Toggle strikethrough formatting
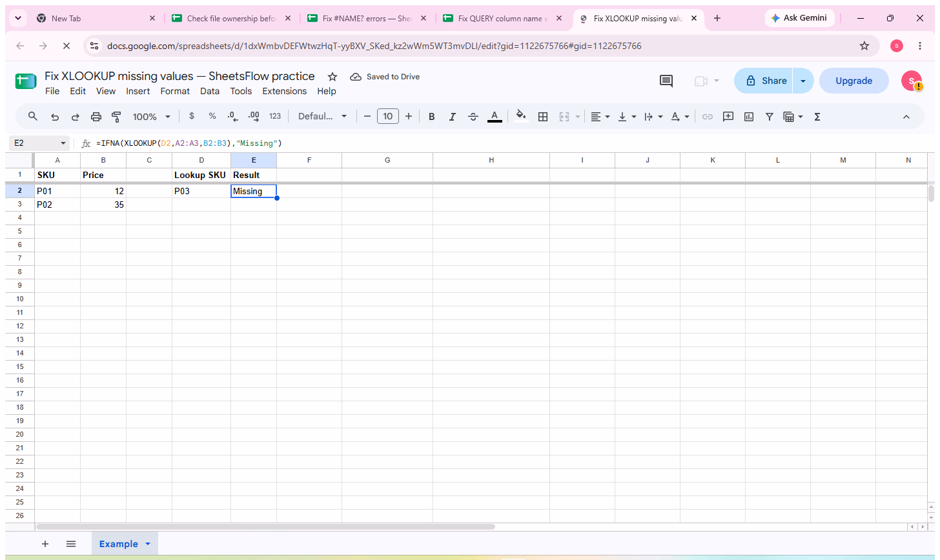Screen dimensions: 940x560 click(473, 117)
